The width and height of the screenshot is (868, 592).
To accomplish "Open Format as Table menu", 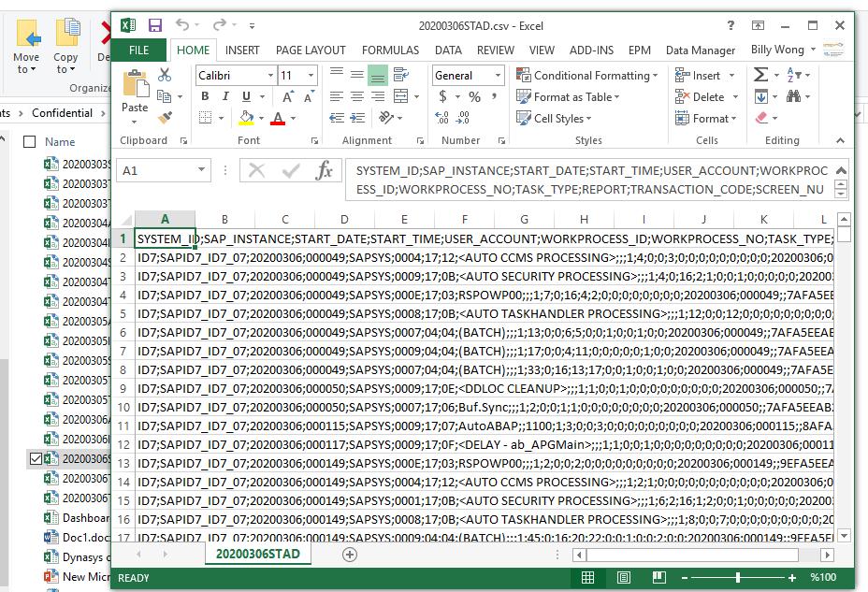I will [x=568, y=97].
